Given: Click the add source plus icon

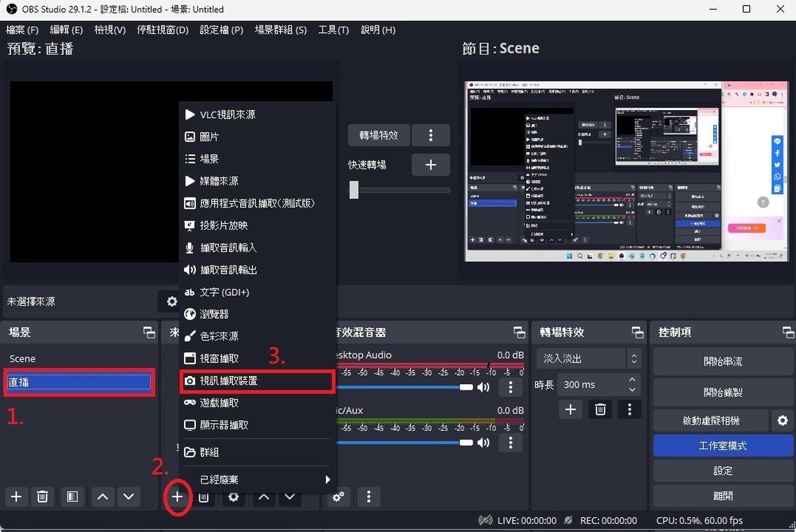Looking at the screenshot, I should pyautogui.click(x=178, y=497).
